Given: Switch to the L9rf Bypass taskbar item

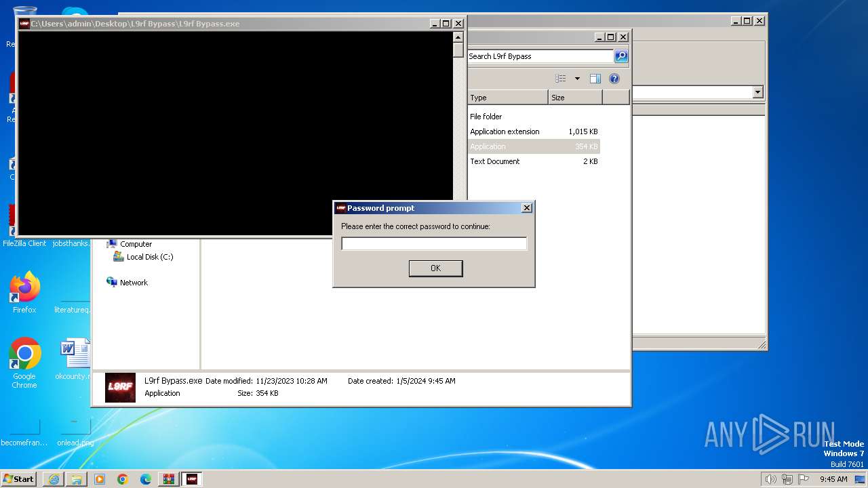Looking at the screenshot, I should click(x=192, y=479).
